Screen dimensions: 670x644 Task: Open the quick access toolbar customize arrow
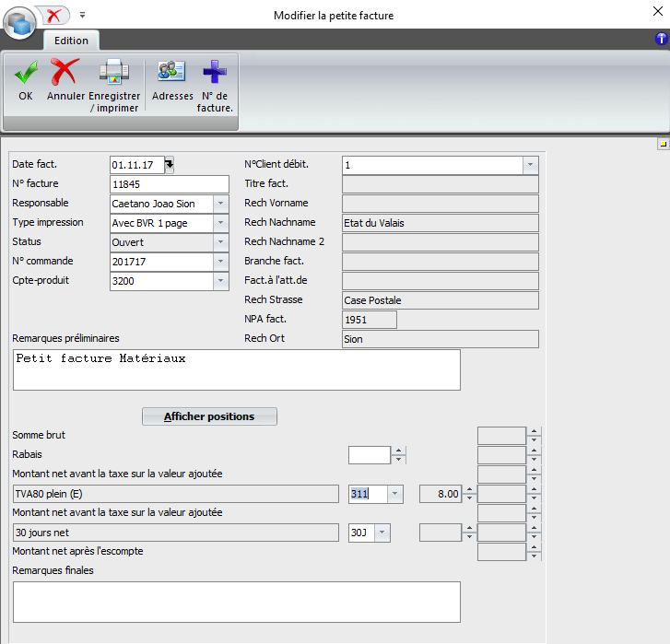[82, 16]
